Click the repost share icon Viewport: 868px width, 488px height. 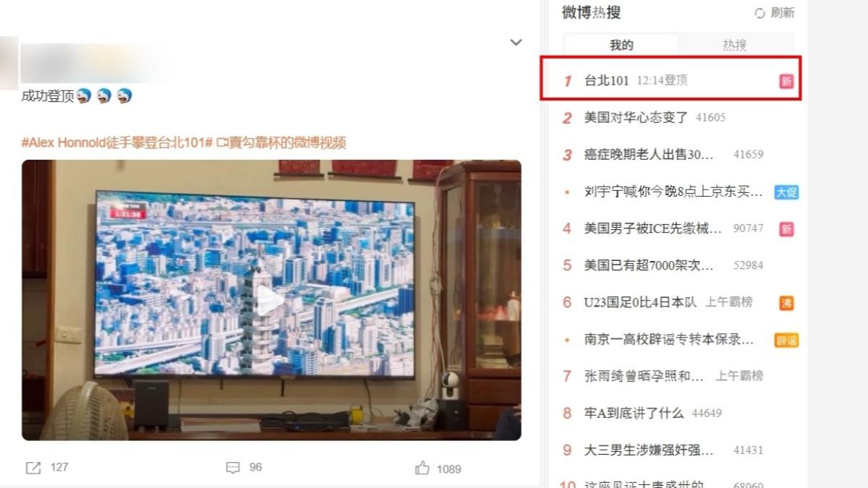[x=33, y=468]
